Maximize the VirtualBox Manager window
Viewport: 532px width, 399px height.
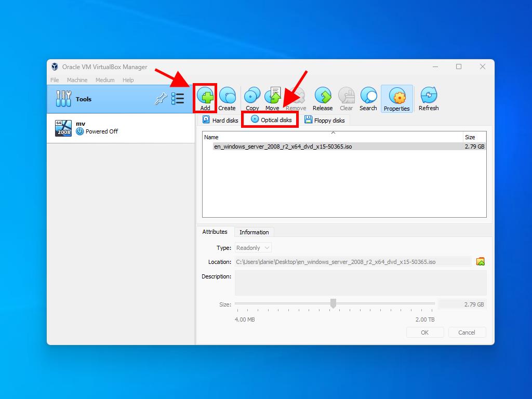tap(459, 67)
